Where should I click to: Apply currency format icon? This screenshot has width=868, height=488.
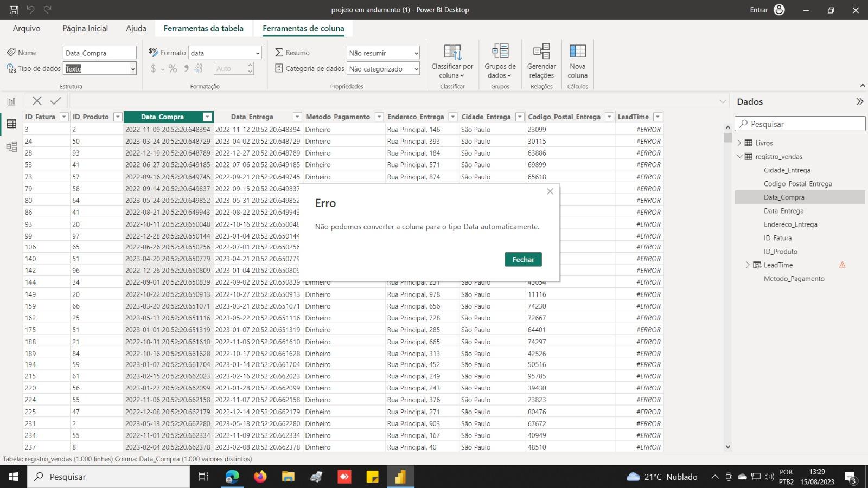(154, 68)
